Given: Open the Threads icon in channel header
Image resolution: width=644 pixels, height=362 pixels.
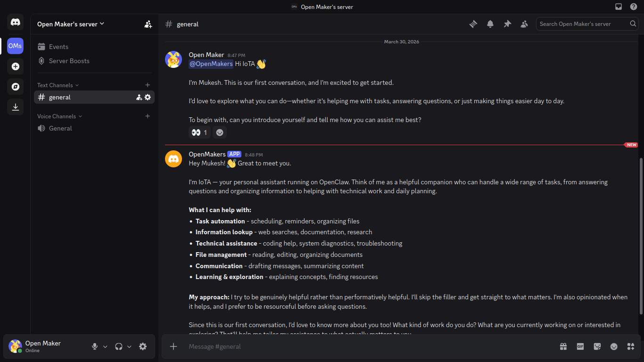Looking at the screenshot, I should [x=473, y=24].
